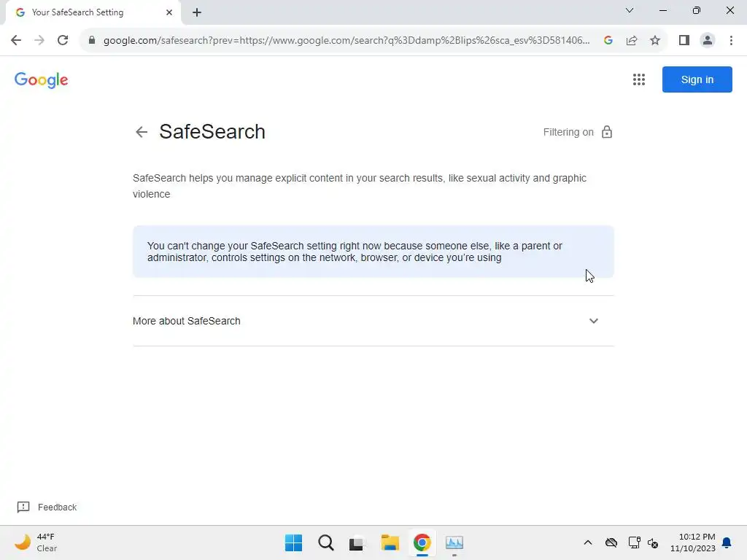The width and height of the screenshot is (747, 560).
Task: Click the Filtering on label
Action: coord(568,132)
